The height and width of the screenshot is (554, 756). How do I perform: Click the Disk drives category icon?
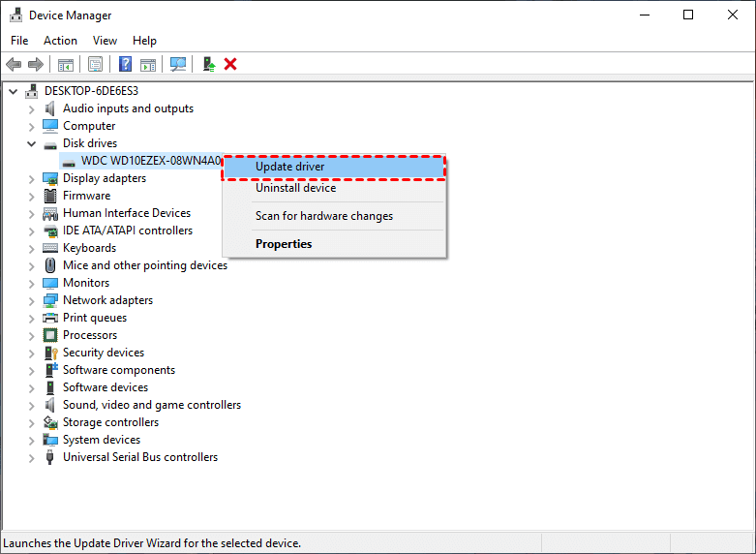tap(50, 144)
